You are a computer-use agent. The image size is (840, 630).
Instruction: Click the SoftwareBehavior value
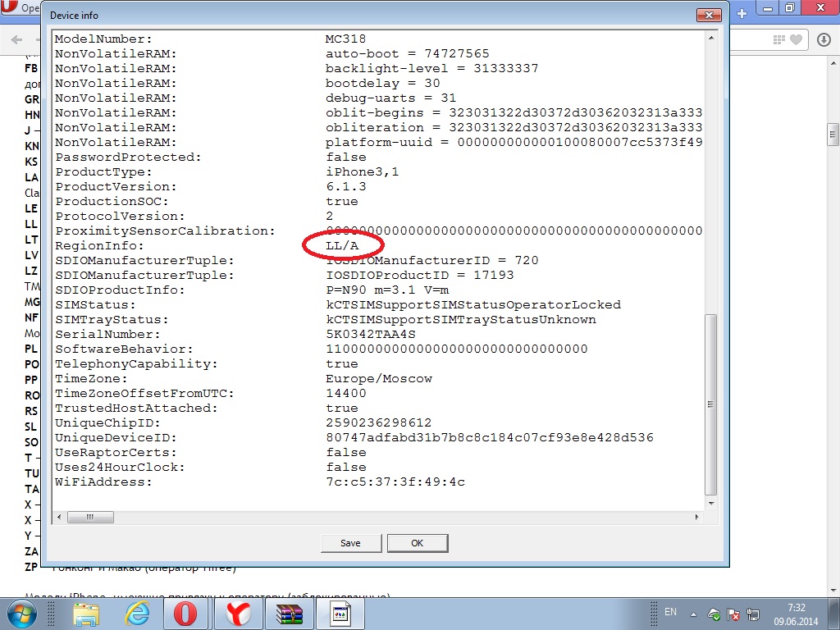(x=456, y=349)
